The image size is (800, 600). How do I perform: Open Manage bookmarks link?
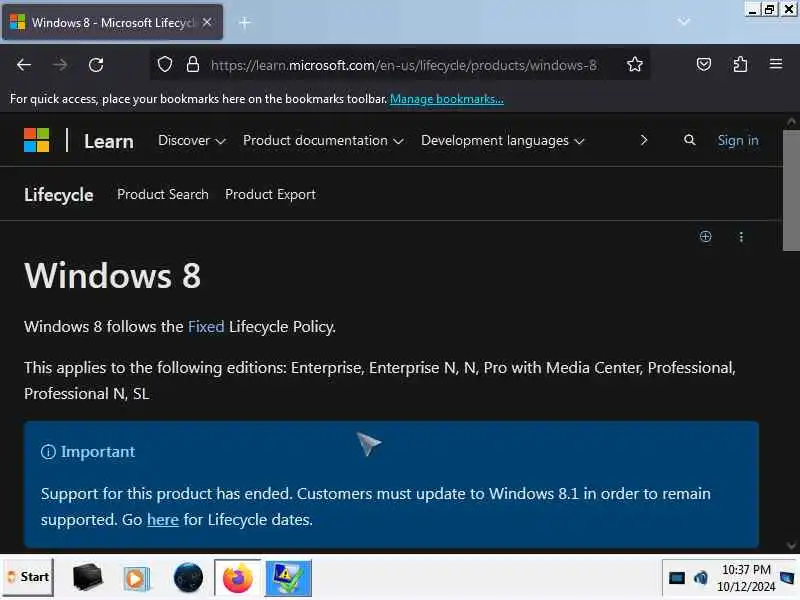click(446, 99)
